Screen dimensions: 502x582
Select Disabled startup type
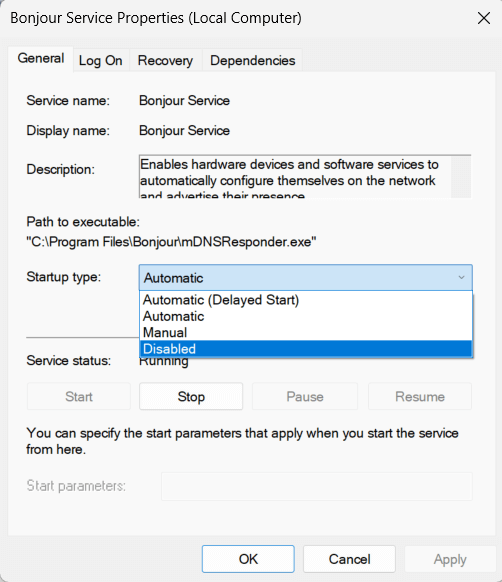click(x=306, y=349)
